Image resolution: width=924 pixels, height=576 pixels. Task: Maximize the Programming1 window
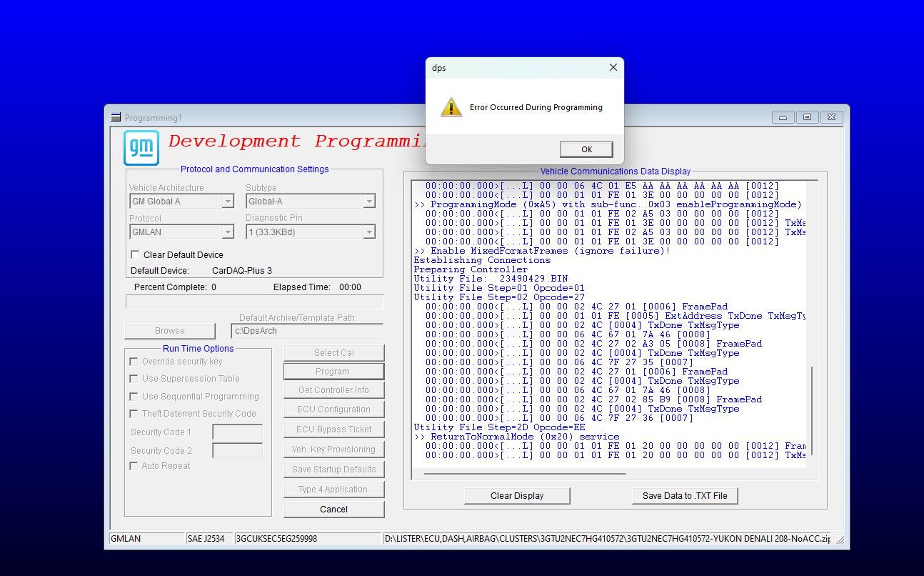807,117
